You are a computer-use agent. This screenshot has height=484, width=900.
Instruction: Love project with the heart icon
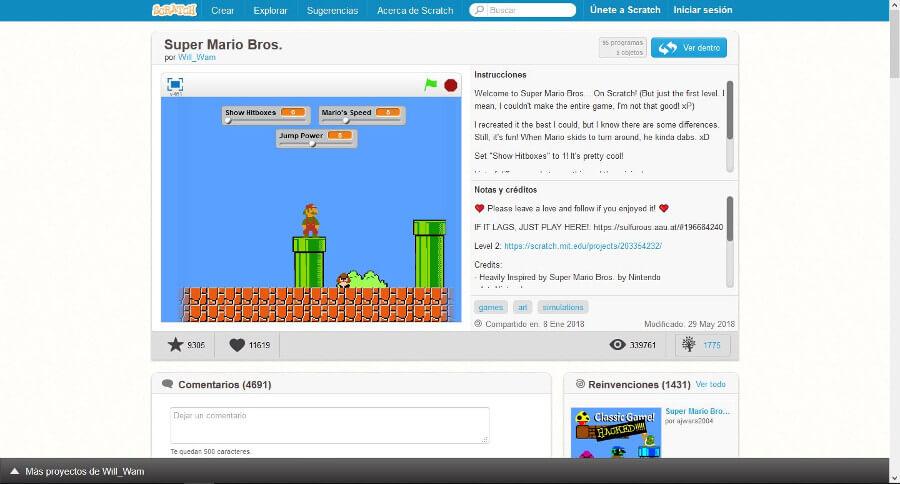pyautogui.click(x=237, y=345)
